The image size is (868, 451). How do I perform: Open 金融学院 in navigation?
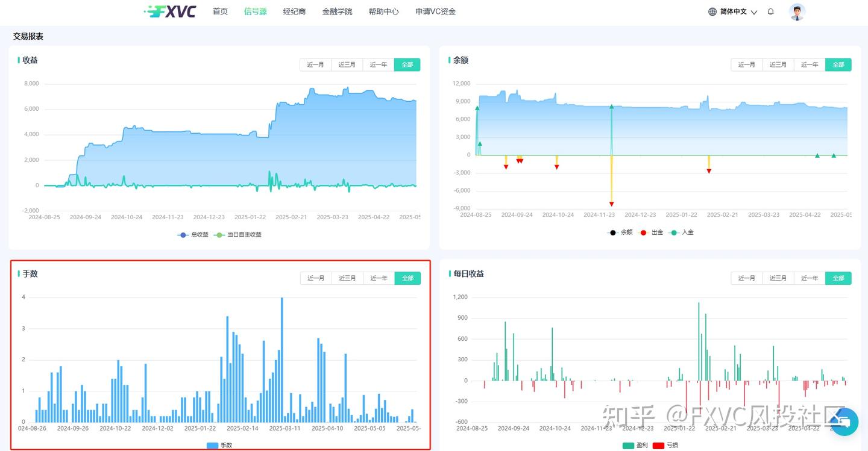click(337, 11)
